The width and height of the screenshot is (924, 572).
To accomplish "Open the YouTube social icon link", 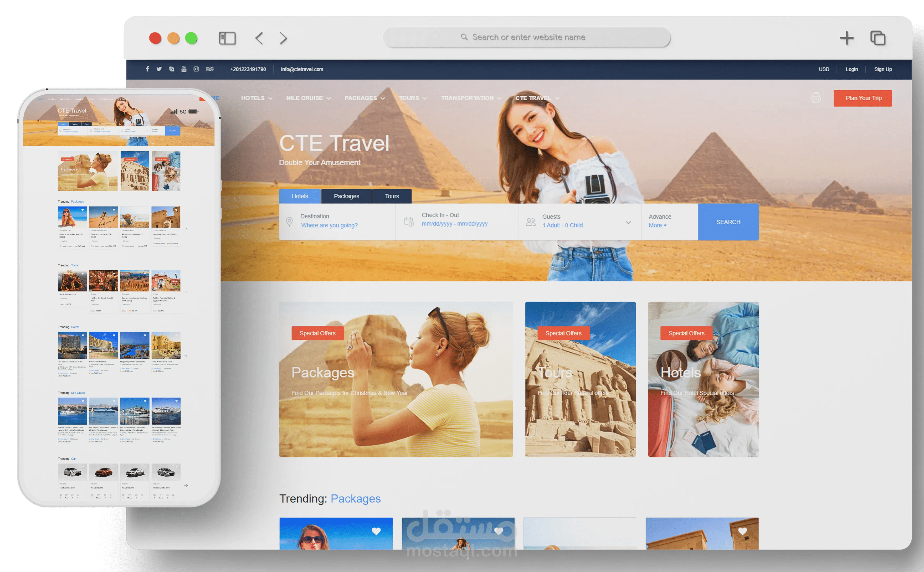I will pyautogui.click(x=184, y=69).
